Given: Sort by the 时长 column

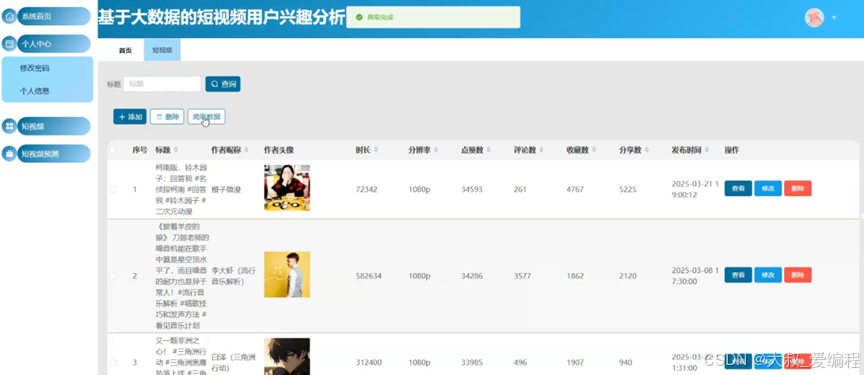Looking at the screenshot, I should (376, 150).
